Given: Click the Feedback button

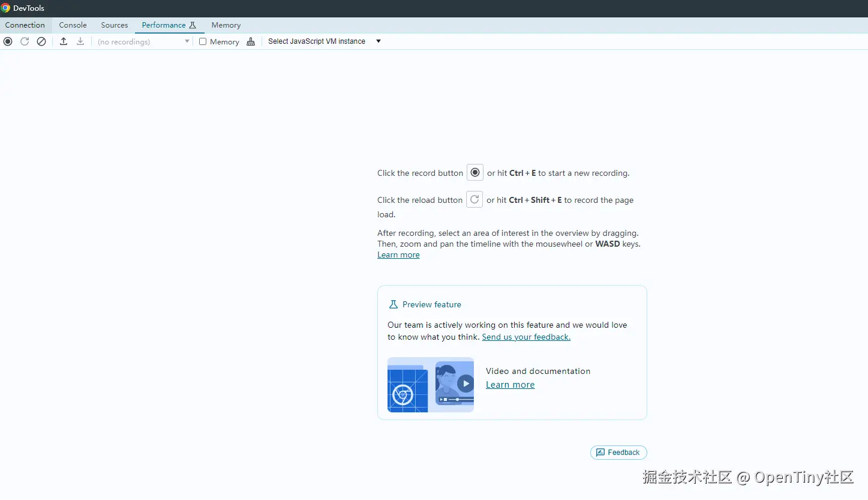Looking at the screenshot, I should 618,453.
